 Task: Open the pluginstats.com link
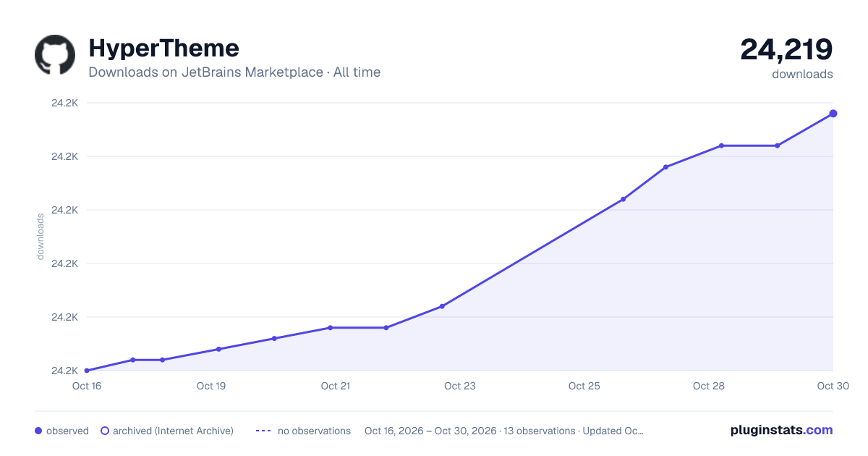(x=782, y=430)
